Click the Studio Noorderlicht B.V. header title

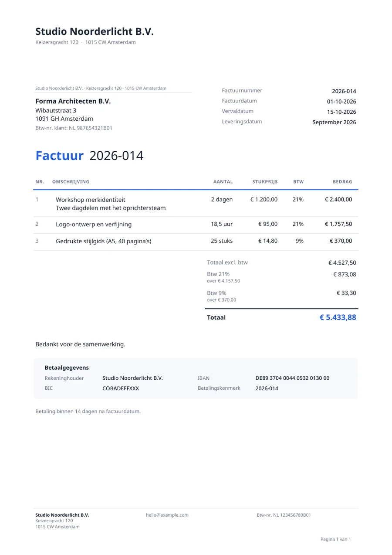click(x=95, y=31)
